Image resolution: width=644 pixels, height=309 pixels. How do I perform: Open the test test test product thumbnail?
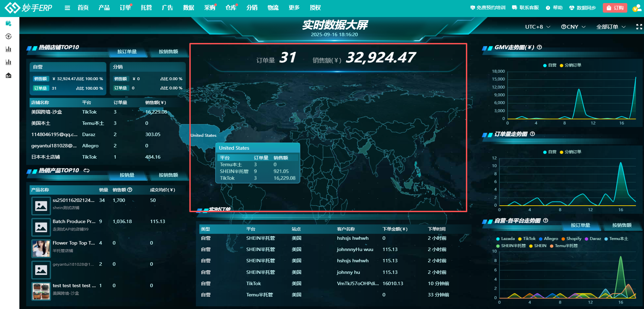(41, 291)
